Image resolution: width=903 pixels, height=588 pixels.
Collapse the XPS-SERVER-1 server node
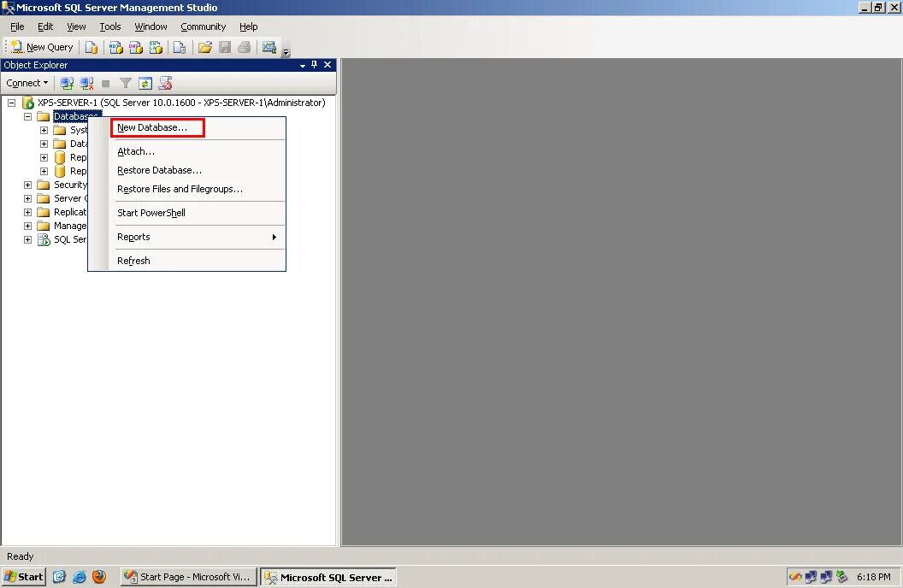click(11, 103)
